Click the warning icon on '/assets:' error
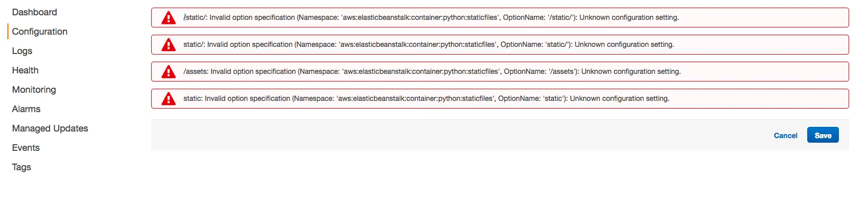This screenshot has height=212, width=868. point(168,72)
